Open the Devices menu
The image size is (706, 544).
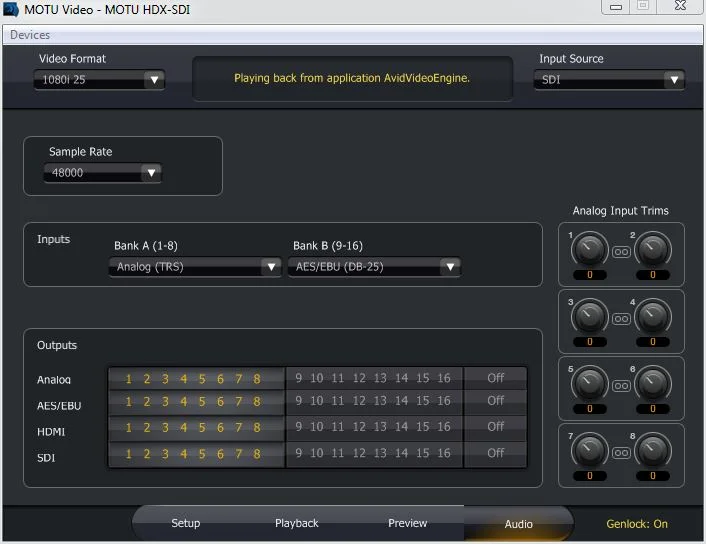click(30, 35)
